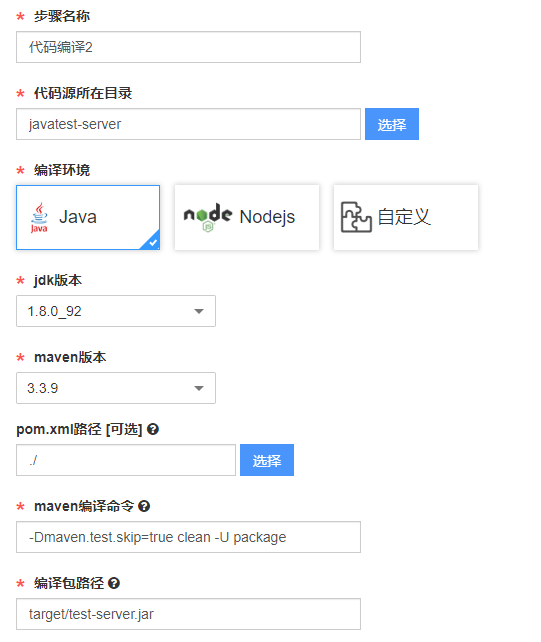Click help icon beside maven编译命令

pos(144,506)
